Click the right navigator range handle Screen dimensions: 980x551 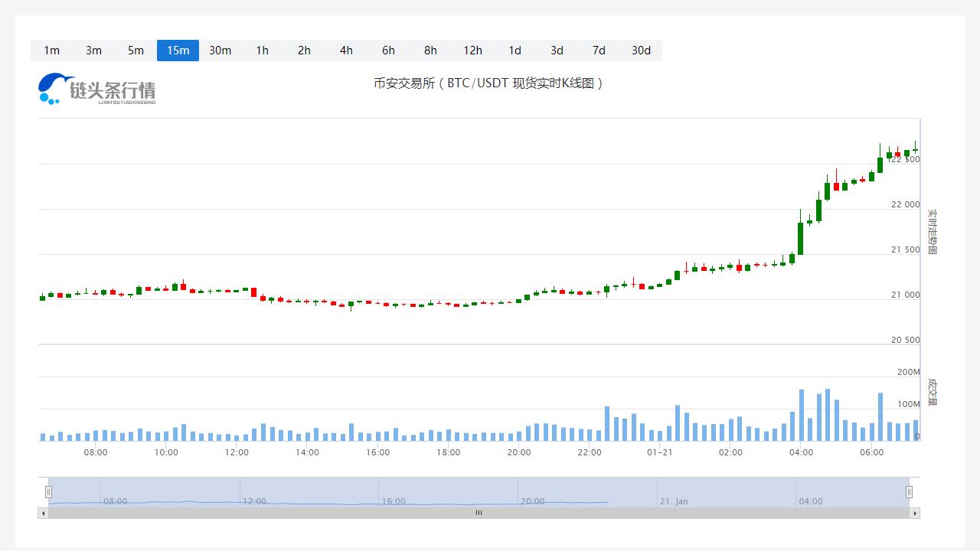click(x=909, y=492)
